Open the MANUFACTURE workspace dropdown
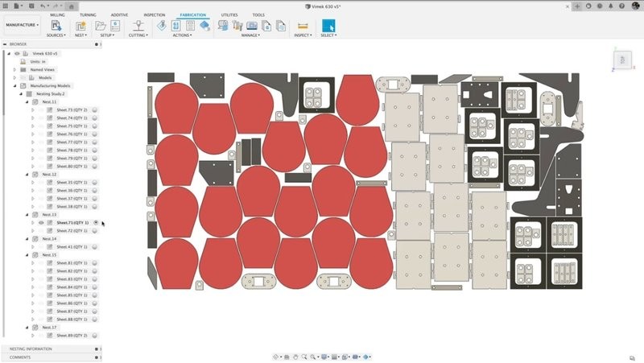Image resolution: width=644 pixels, height=363 pixels. [x=23, y=25]
